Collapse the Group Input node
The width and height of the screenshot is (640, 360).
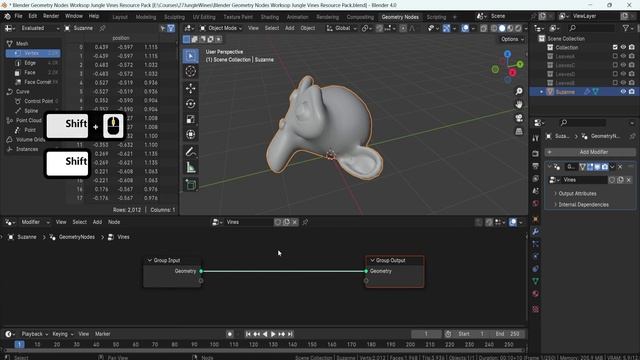[149, 260]
